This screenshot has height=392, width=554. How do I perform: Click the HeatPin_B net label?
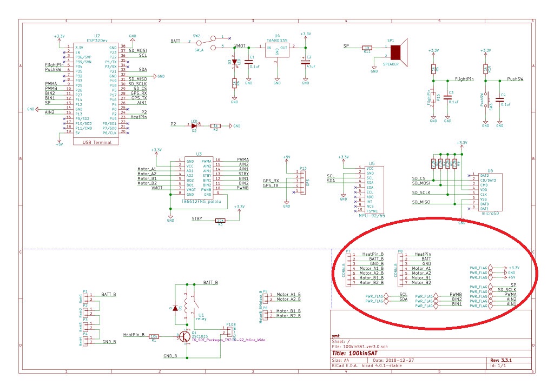(134, 335)
